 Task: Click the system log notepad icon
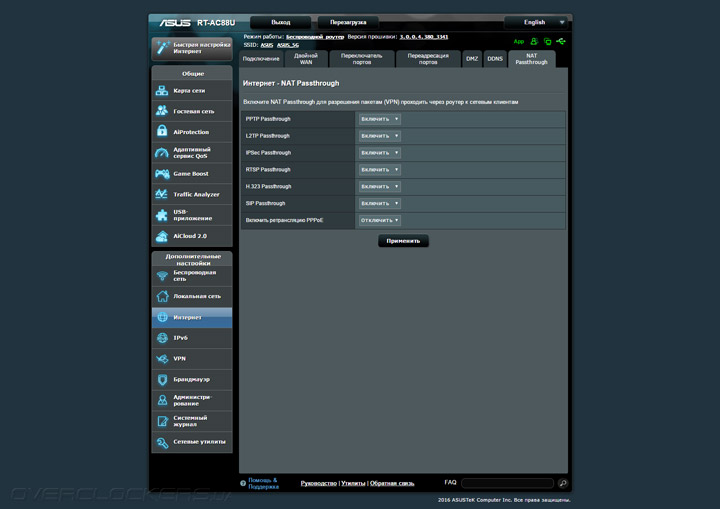(162, 421)
